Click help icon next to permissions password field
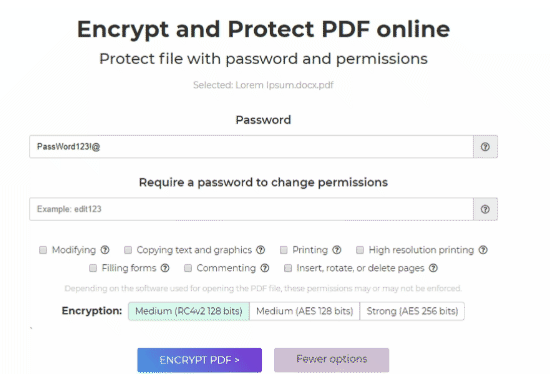The width and height of the screenshot is (550, 374). [485, 209]
